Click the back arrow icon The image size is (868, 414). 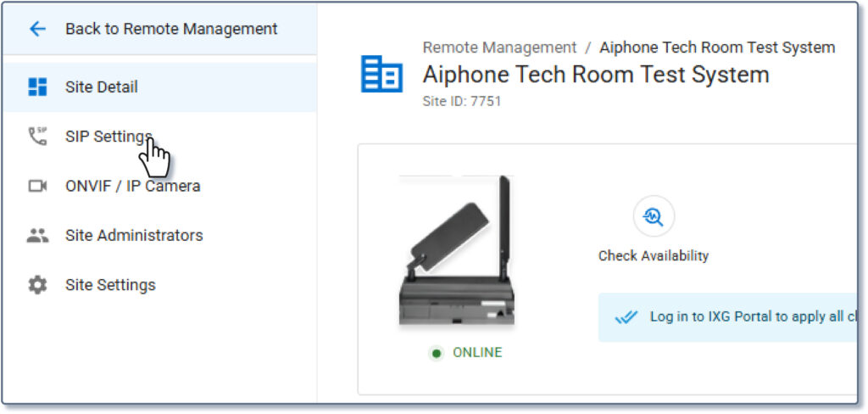[37, 29]
